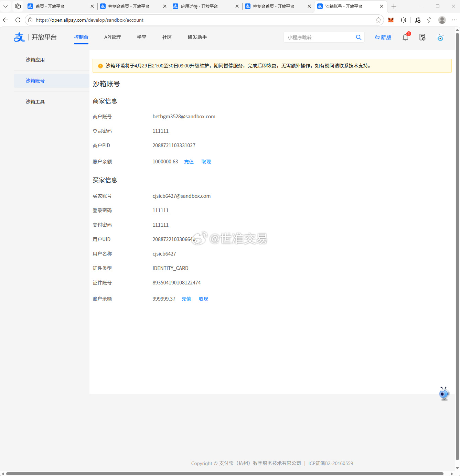The width and height of the screenshot is (460, 476).
Task: Open the MetaMask fox extension
Action: click(x=391, y=20)
